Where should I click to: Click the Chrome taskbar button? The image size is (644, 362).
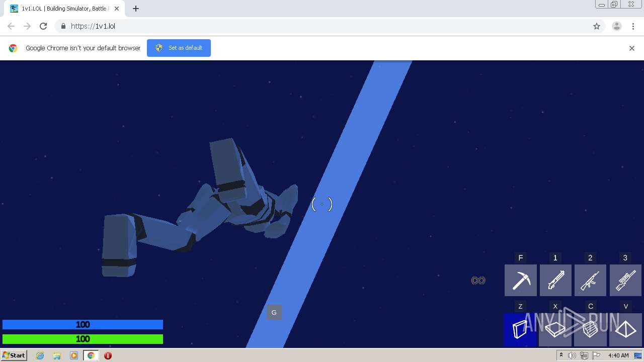click(x=91, y=355)
